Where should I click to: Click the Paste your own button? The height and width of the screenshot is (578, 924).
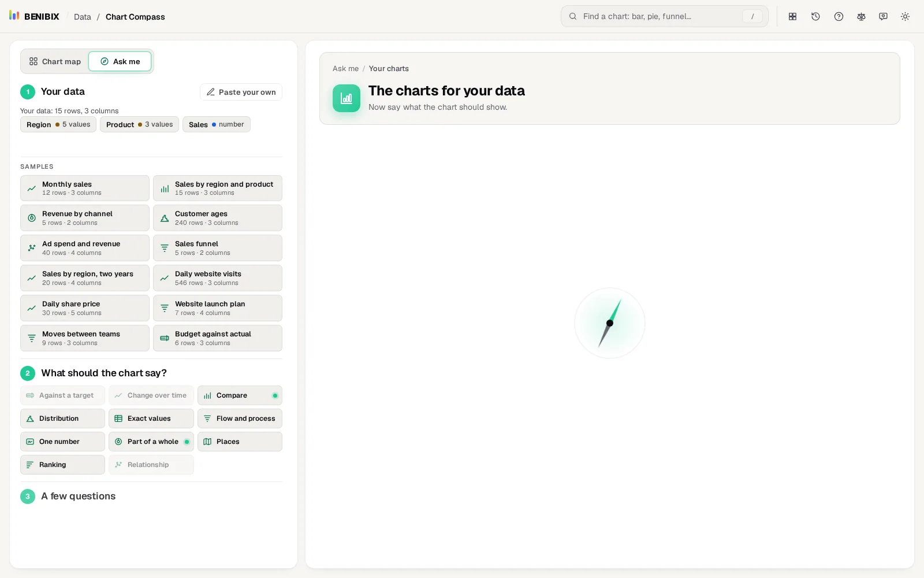(241, 92)
